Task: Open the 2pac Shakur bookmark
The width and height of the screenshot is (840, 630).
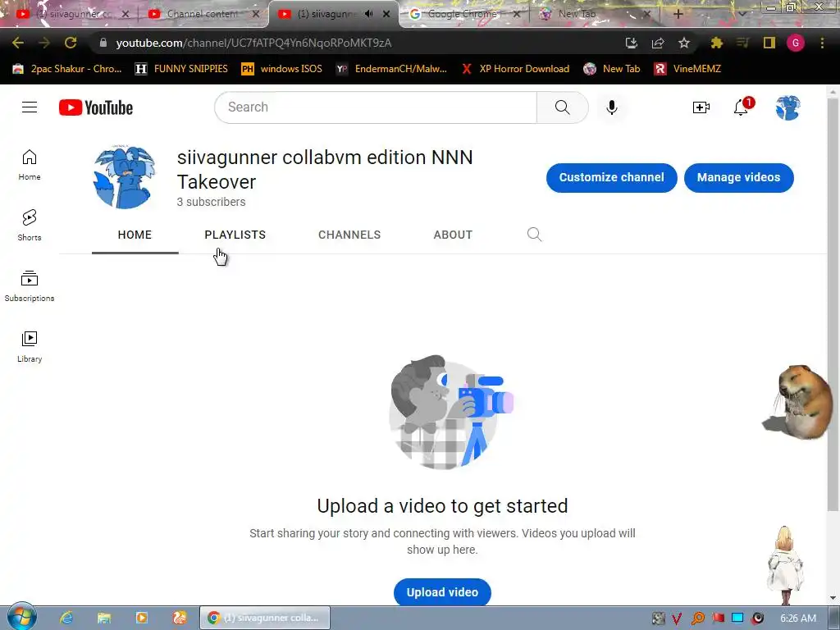Action: 67,69
